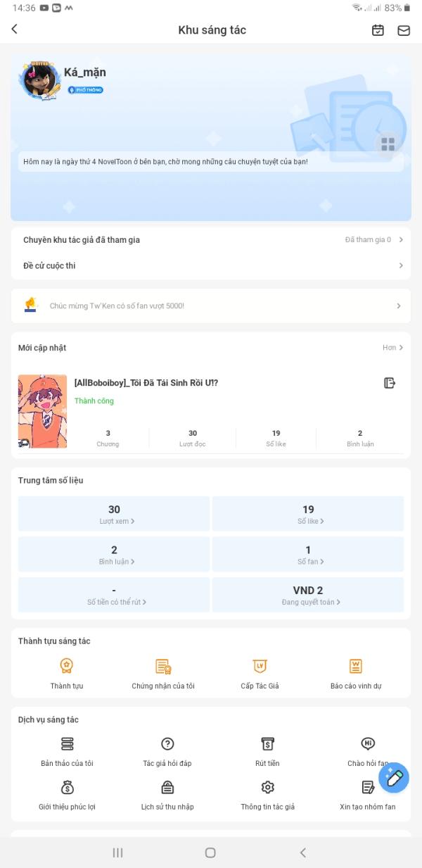The image size is (422, 868).
Task: Open the Tw'Ken 5000 fan announcement
Action: (211, 306)
